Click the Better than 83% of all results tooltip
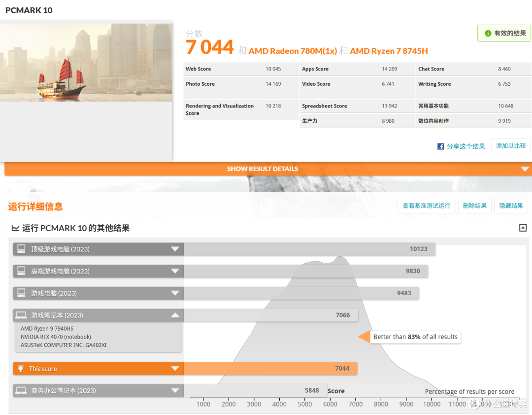This screenshot has width=532, height=415. coord(415,337)
